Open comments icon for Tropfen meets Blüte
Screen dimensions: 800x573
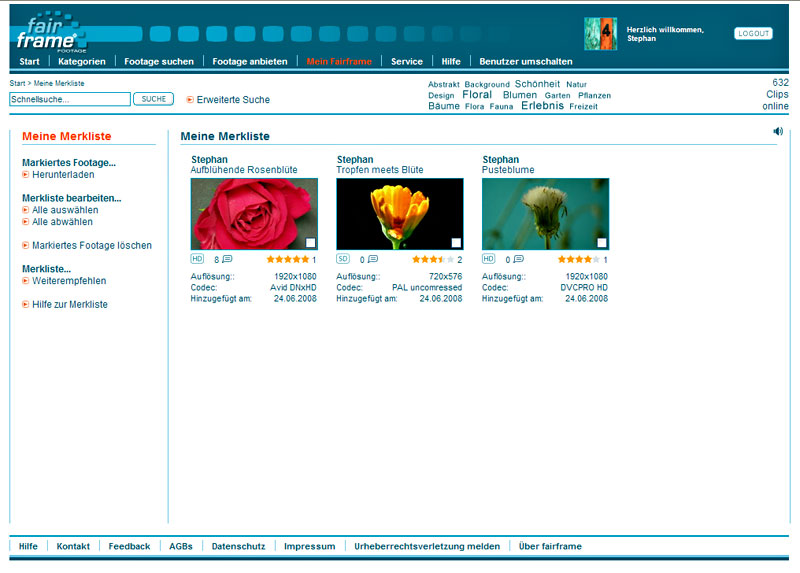pyautogui.click(x=373, y=259)
